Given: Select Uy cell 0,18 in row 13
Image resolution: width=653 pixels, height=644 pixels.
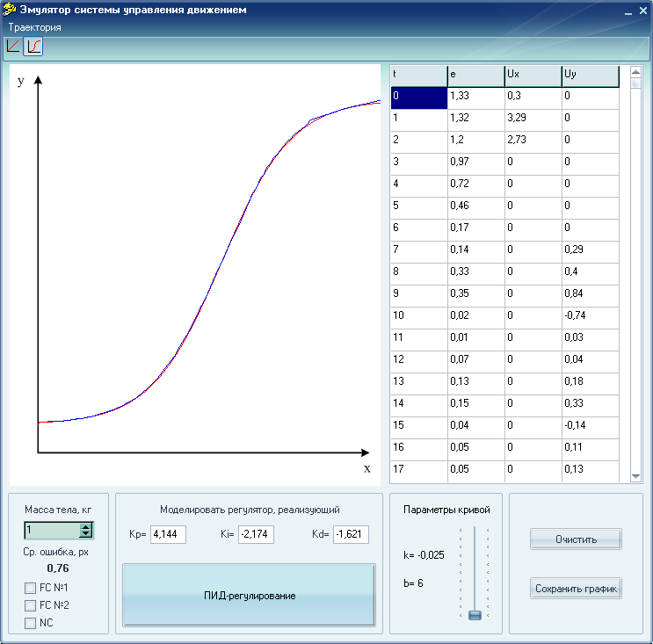Looking at the screenshot, I should click(591, 384).
